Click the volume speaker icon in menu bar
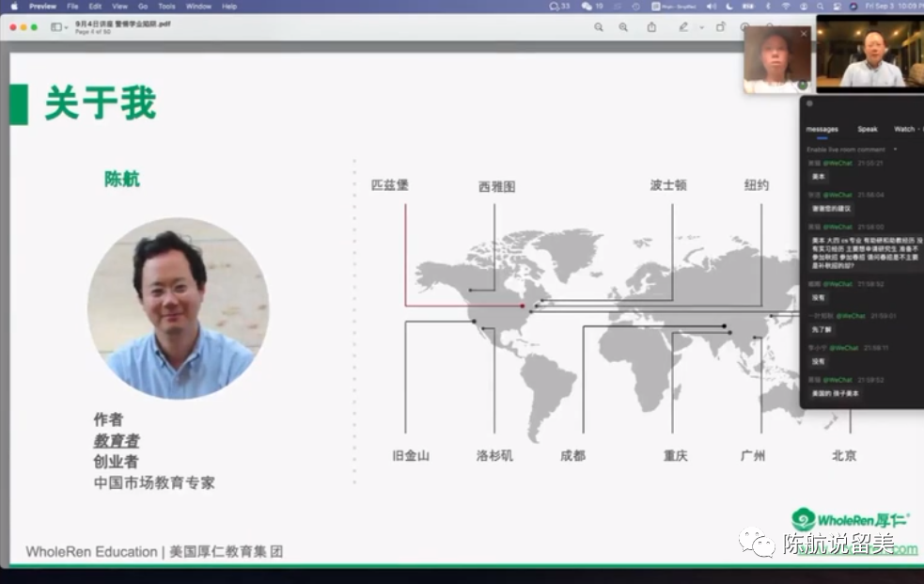Viewport: 924px width, 584px height. [x=712, y=6]
